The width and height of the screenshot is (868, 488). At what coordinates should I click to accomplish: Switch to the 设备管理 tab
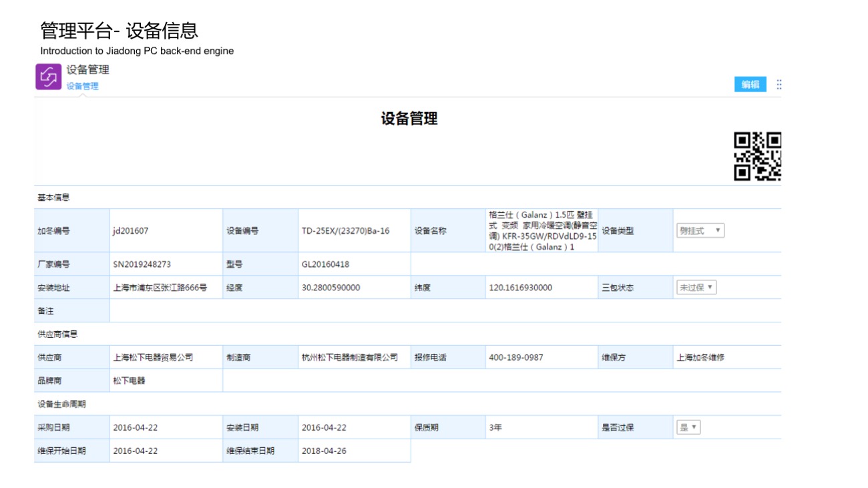click(x=82, y=86)
